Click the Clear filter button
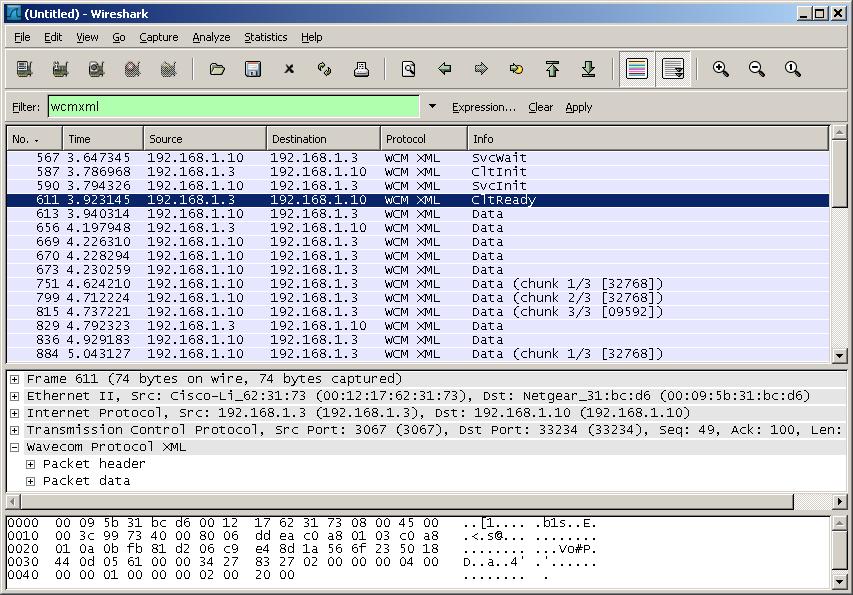 540,107
